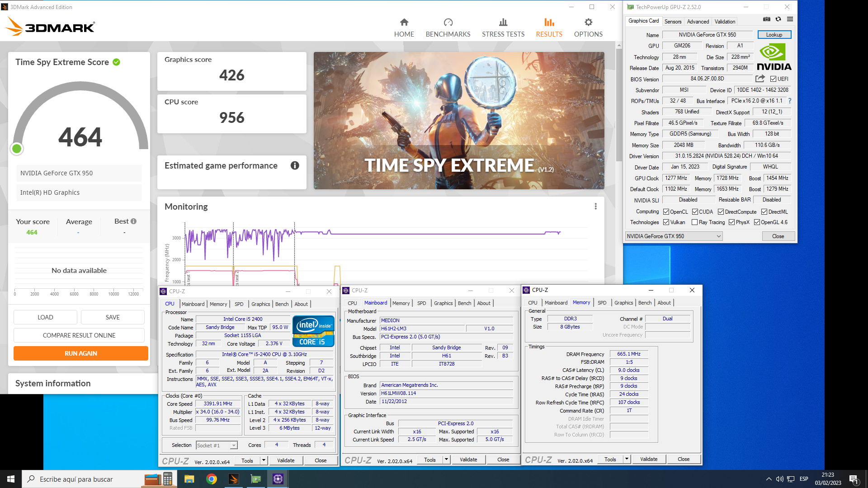This screenshot has height=488, width=868.
Task: Open the HOME section in 3DMark
Action: click(x=404, y=28)
